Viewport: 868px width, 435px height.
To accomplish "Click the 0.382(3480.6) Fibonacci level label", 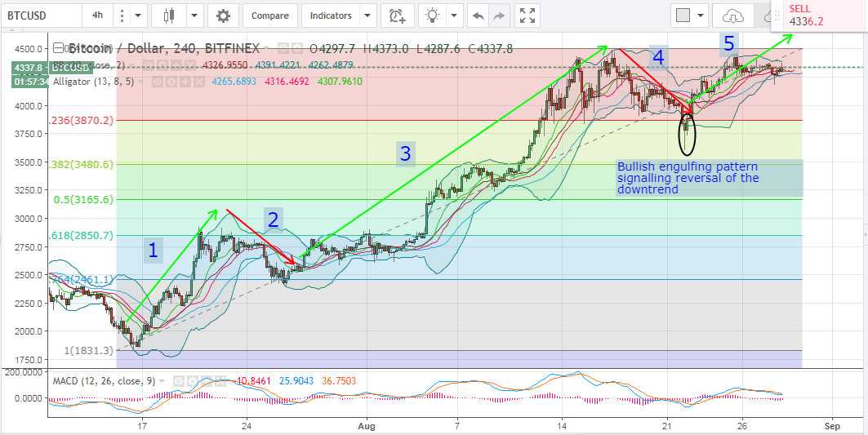I will 82,164.
